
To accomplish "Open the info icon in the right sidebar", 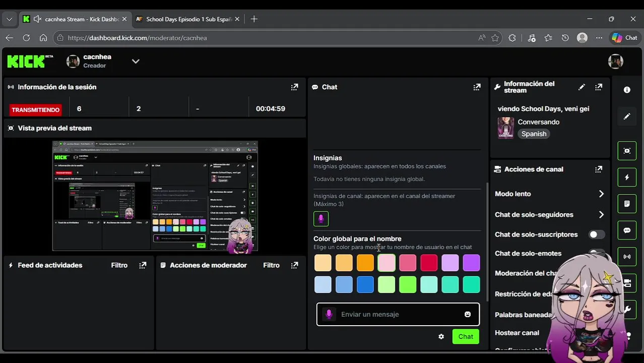I will [627, 90].
